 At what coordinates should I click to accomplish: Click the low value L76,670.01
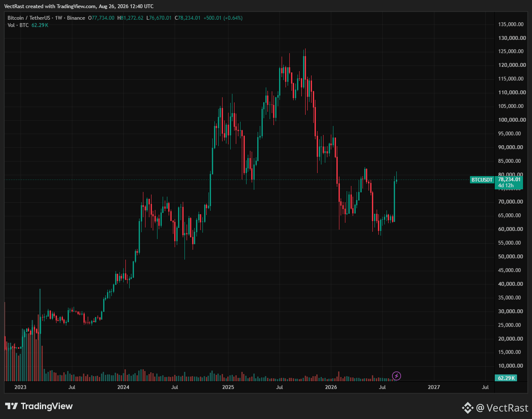click(159, 18)
